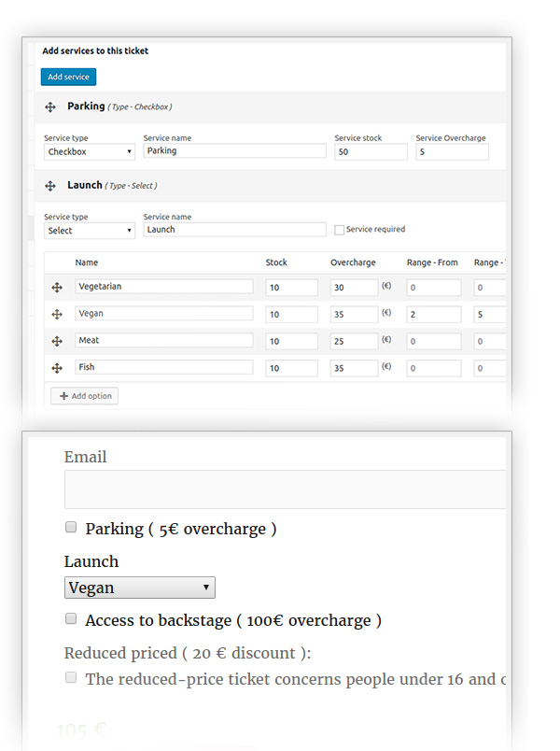Click the Add option button
The image size is (560, 751).
click(x=85, y=396)
